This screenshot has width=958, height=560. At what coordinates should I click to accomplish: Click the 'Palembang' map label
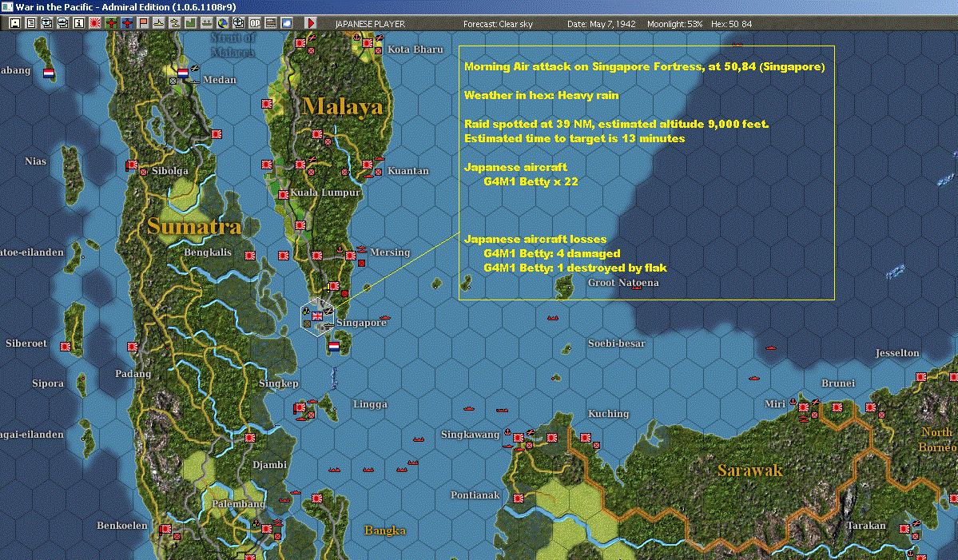pyautogui.click(x=238, y=504)
